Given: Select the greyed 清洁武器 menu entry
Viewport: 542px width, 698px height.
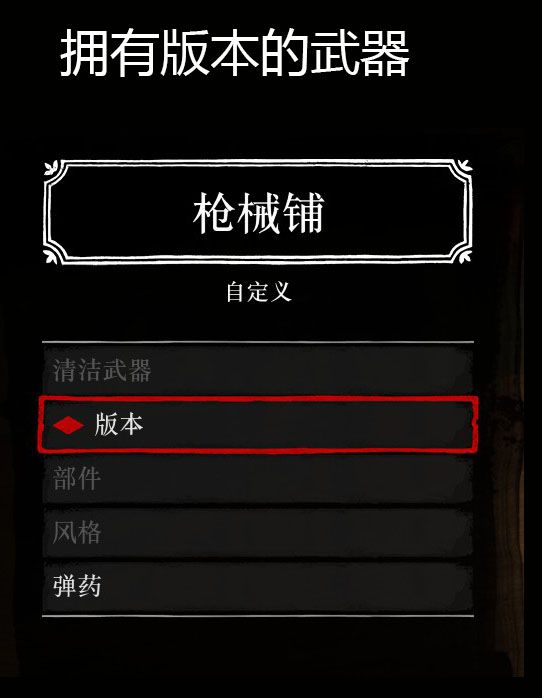Looking at the screenshot, I should point(258,370).
